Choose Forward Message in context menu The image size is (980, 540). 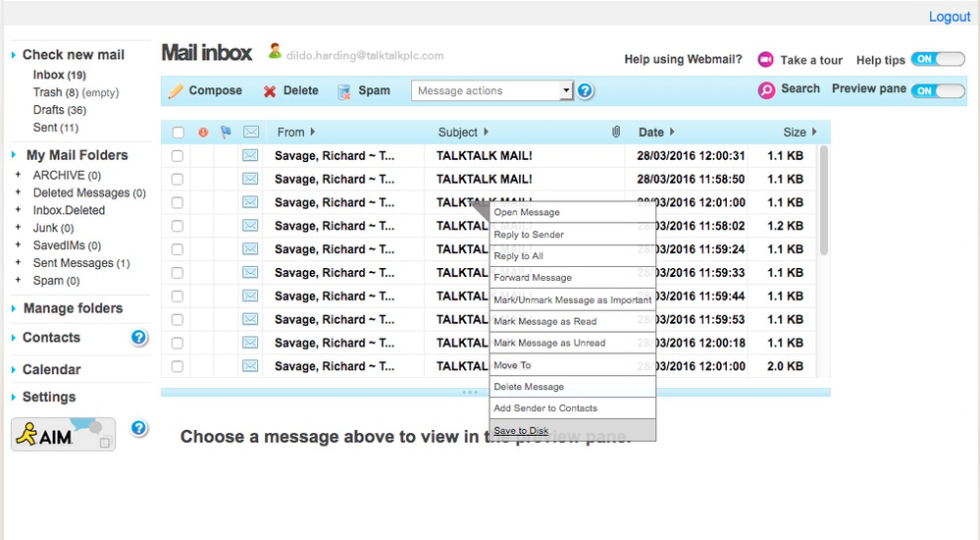tap(573, 277)
